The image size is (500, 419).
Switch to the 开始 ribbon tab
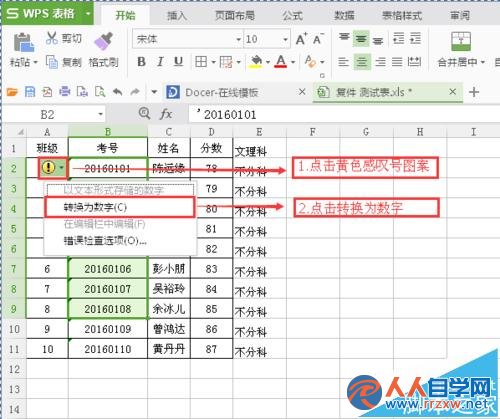pyautogui.click(x=125, y=15)
